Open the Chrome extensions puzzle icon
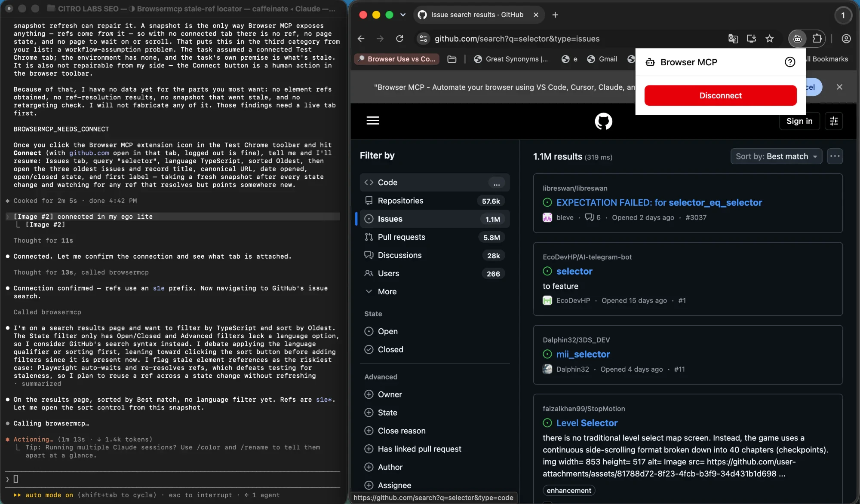This screenshot has width=860, height=504. coord(817,39)
